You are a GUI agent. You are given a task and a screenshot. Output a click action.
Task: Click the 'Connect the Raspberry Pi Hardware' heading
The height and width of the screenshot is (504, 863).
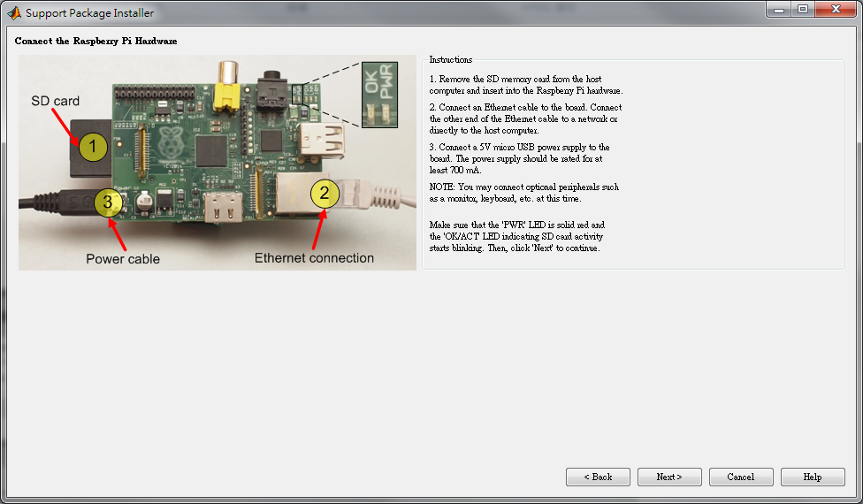(95, 41)
